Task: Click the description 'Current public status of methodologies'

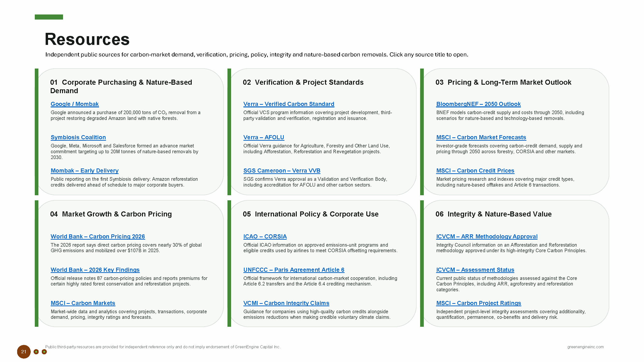Action: 507,284
